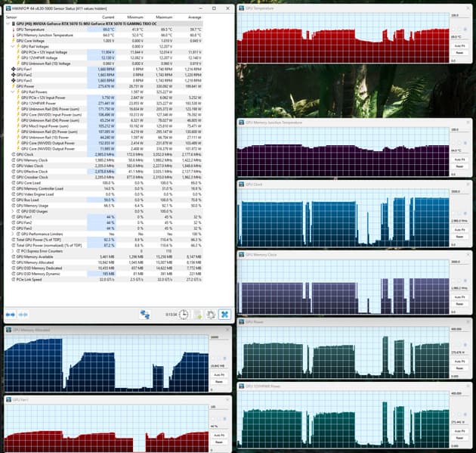476x453 pixels.
Task: Select the GPU Memory Controller Load row
Action: click(104, 188)
